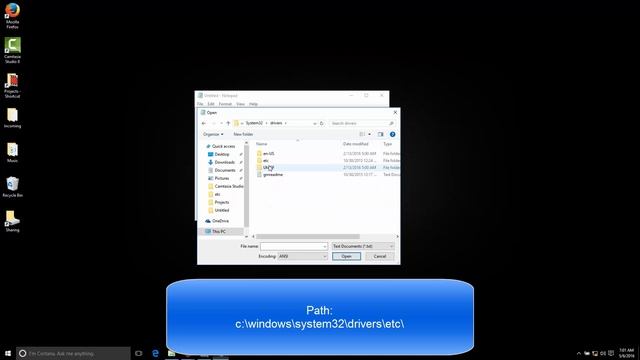Open Camtasia Studio 8 desktop icon

click(12, 50)
